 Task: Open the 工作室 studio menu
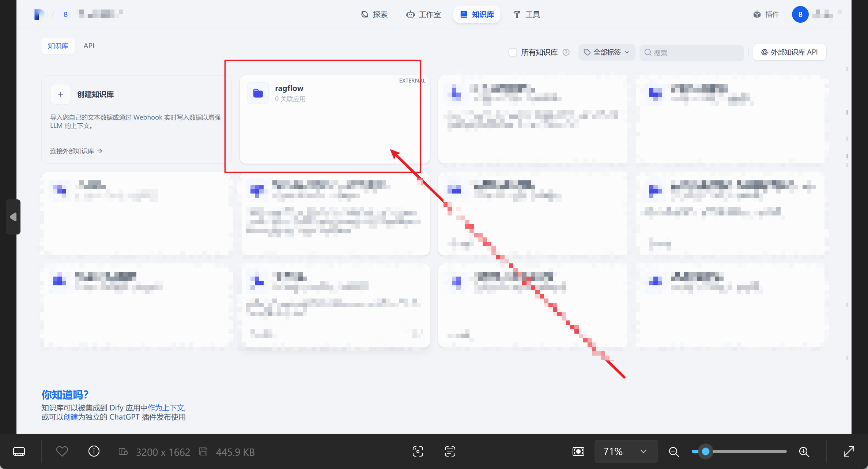pyautogui.click(x=423, y=15)
